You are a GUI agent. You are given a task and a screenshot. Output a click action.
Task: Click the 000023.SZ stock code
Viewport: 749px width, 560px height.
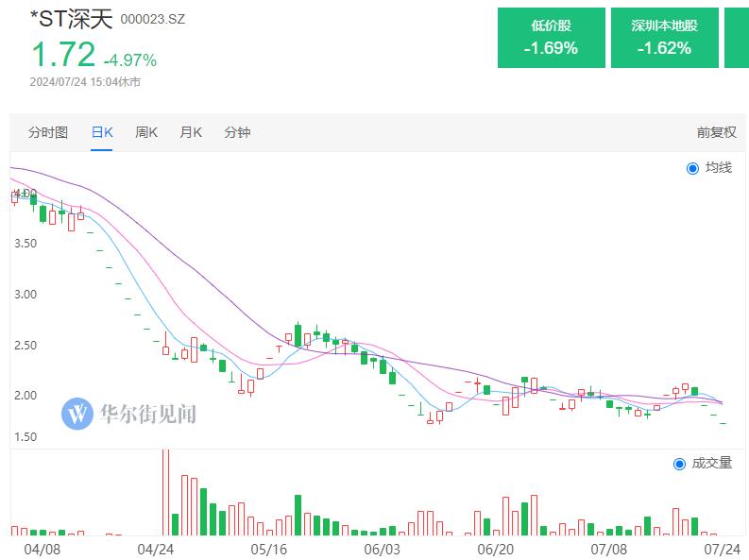(x=154, y=19)
